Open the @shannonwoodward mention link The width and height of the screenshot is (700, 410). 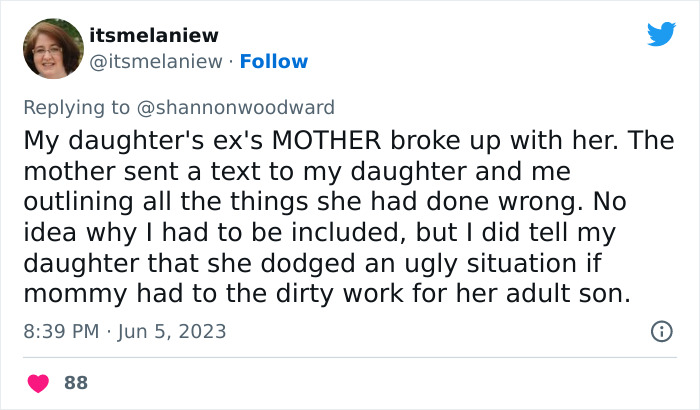tap(245, 107)
